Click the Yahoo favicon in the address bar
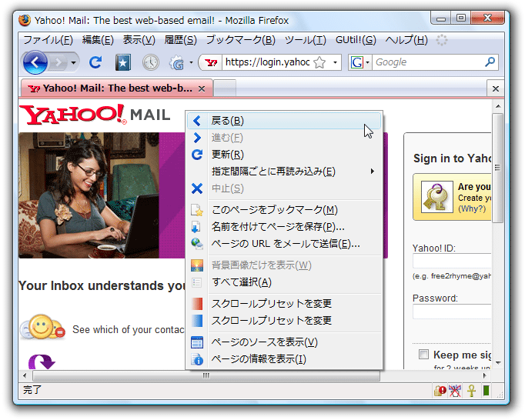The width and height of the screenshot is (525, 420). 211,62
